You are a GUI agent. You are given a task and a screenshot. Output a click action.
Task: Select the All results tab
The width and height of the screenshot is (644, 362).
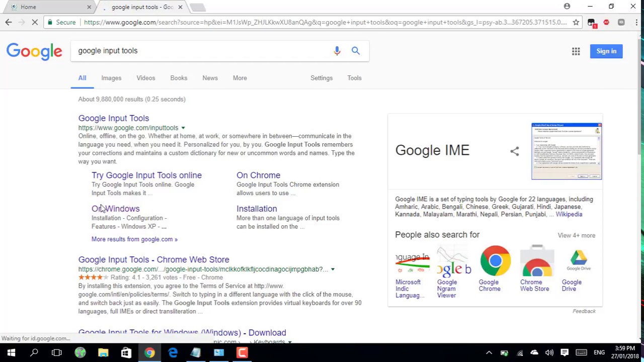(x=82, y=78)
